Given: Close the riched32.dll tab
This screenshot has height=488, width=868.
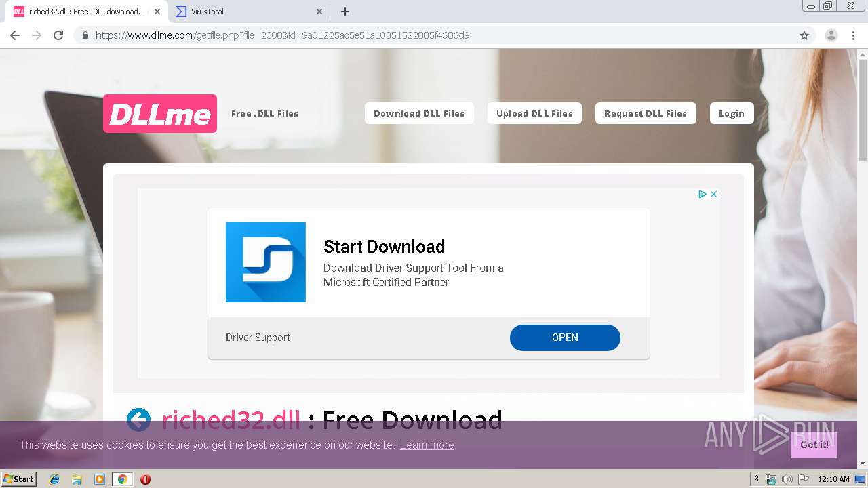Looking at the screenshot, I should click(157, 12).
